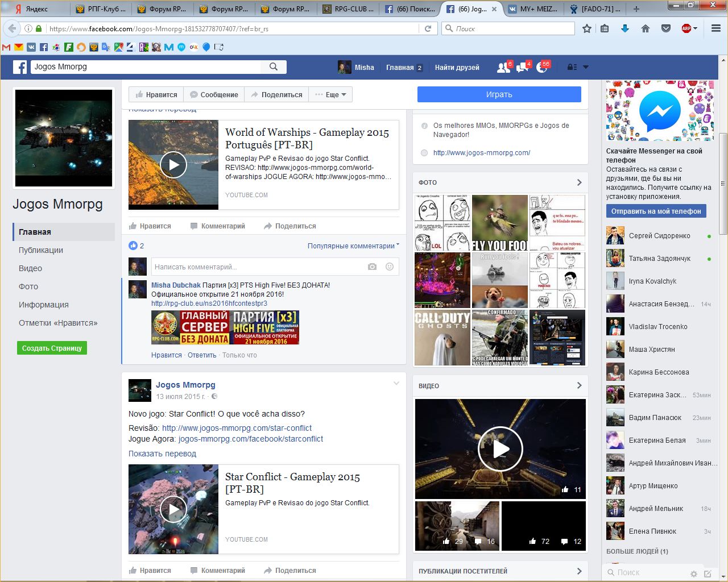Click the site information icon in the address bar
The height and width of the screenshot is (582, 728).
point(28,28)
